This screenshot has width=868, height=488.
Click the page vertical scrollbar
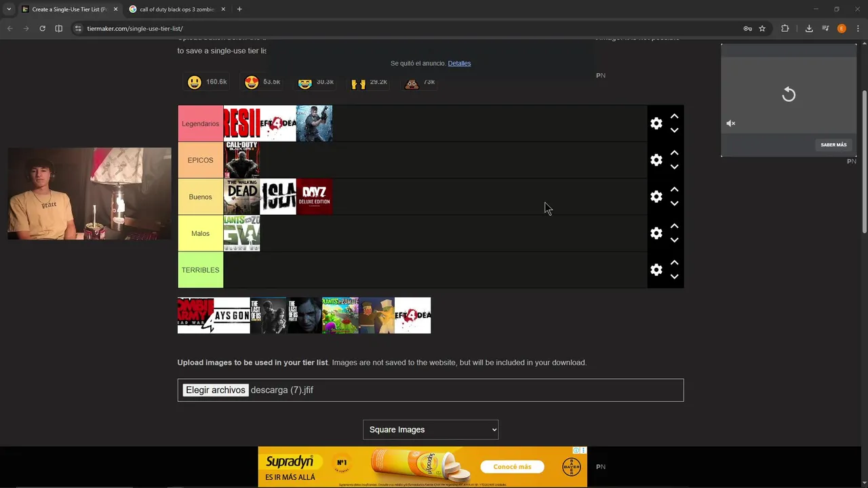[x=863, y=163]
